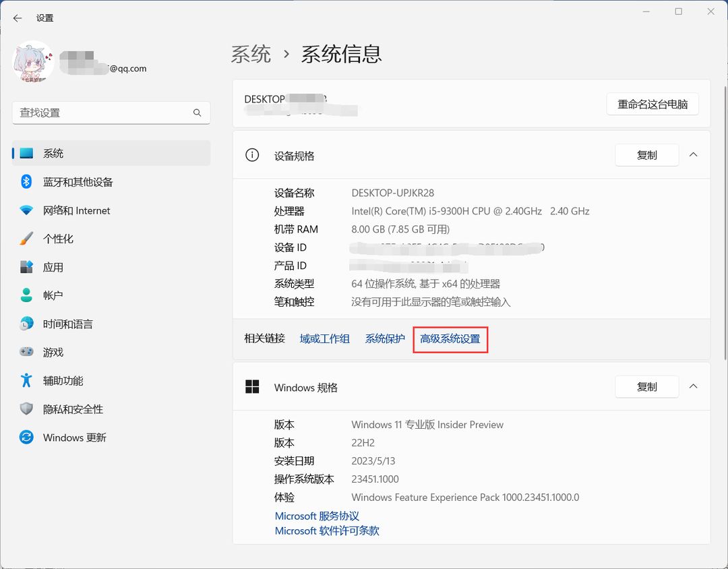Click the paintbrush icon for 个性化
This screenshot has height=569, width=728.
[x=26, y=239]
